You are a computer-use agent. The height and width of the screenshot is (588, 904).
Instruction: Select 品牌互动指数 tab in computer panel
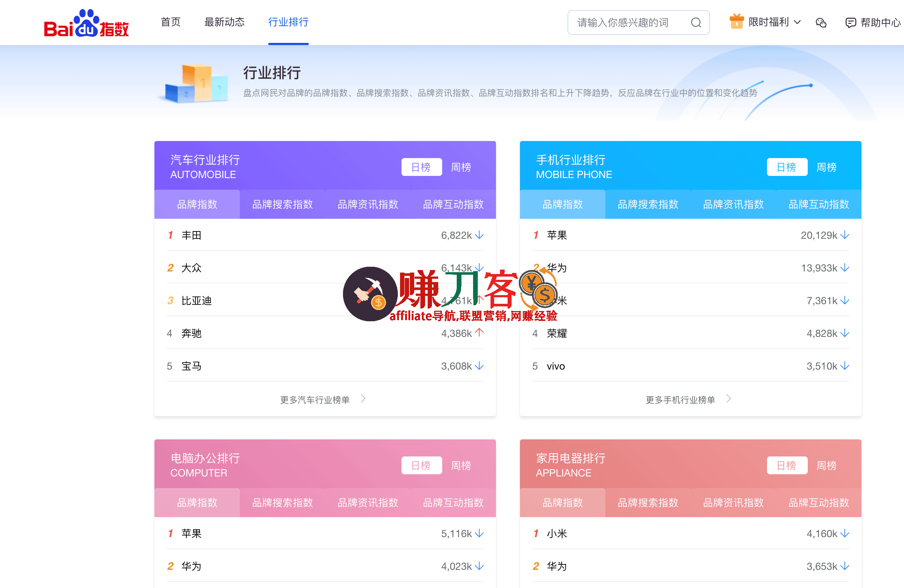pyautogui.click(x=453, y=503)
